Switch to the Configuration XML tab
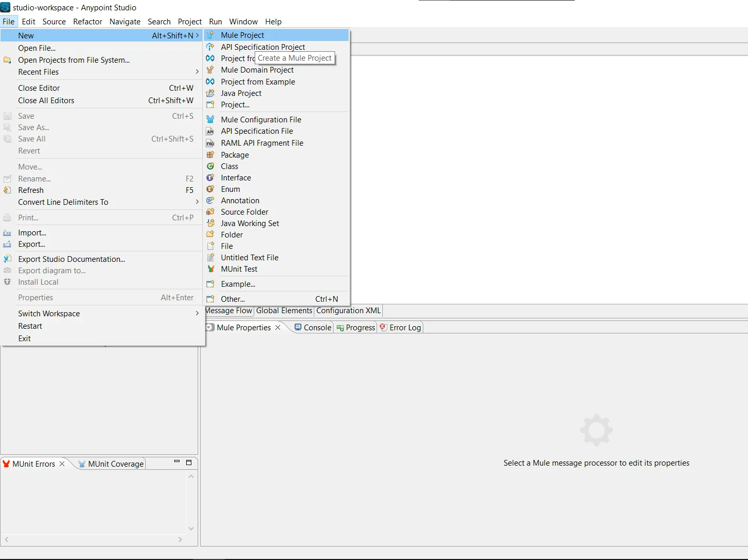 click(x=348, y=311)
